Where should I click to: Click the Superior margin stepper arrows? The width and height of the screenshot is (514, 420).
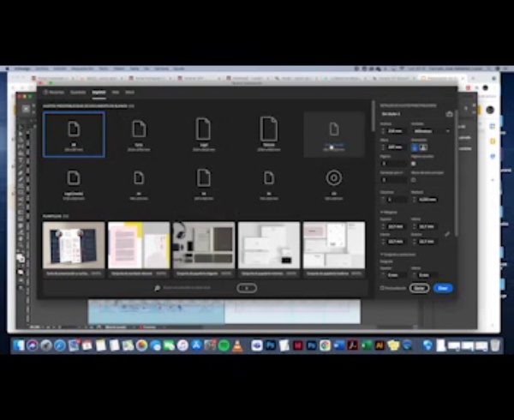click(x=383, y=226)
